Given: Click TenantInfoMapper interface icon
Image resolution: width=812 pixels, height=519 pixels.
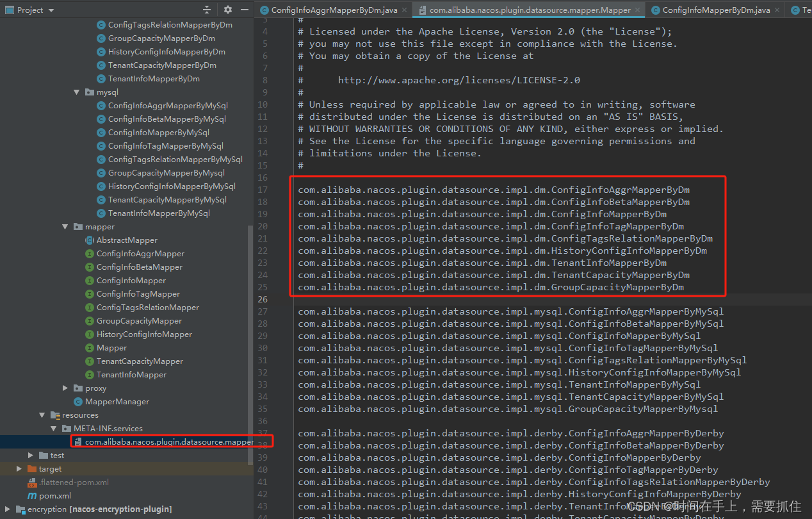Looking at the screenshot, I should coord(90,375).
